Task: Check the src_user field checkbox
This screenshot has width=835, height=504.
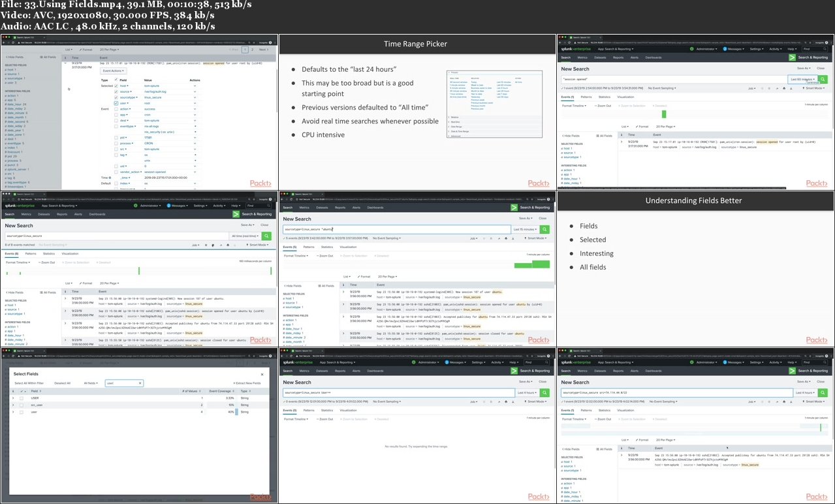Action: 22,405
